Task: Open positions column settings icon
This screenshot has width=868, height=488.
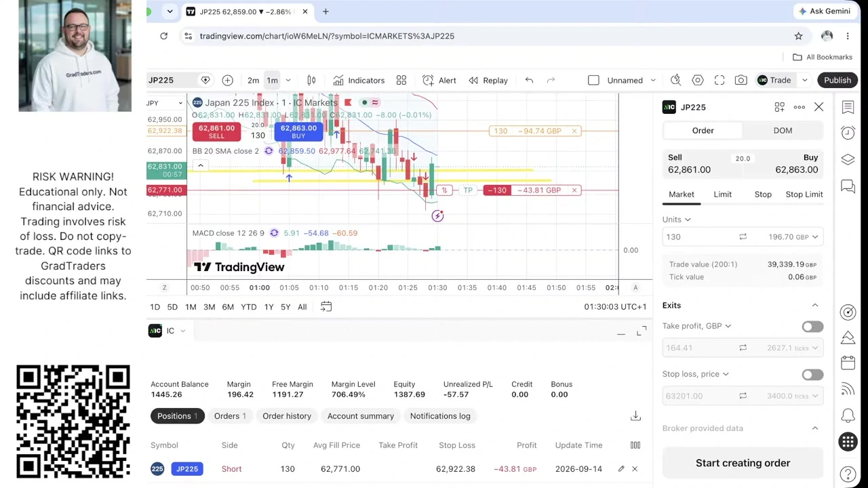Action: tap(635, 445)
